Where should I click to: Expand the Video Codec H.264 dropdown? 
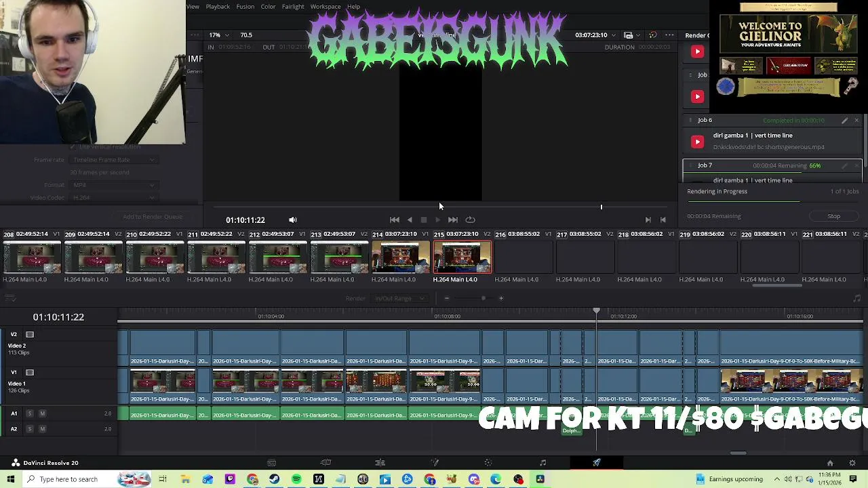[113, 198]
